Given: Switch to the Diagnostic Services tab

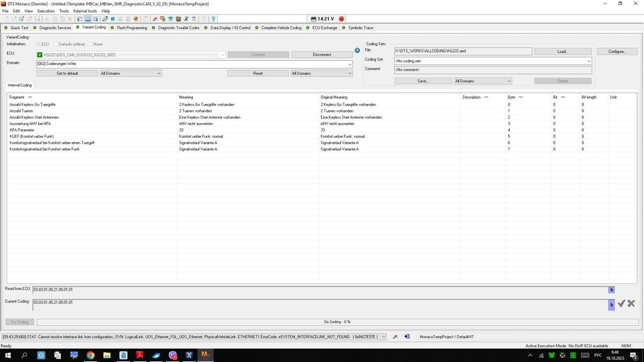Looking at the screenshot, I should [x=52, y=28].
